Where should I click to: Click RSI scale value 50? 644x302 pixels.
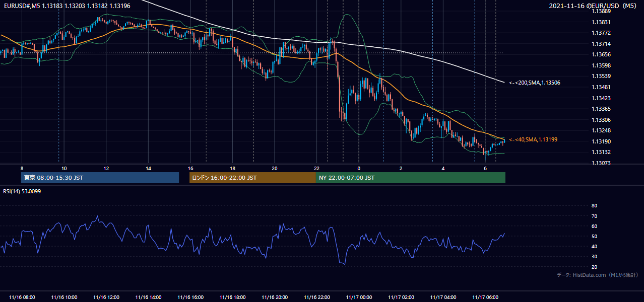[x=594, y=236]
